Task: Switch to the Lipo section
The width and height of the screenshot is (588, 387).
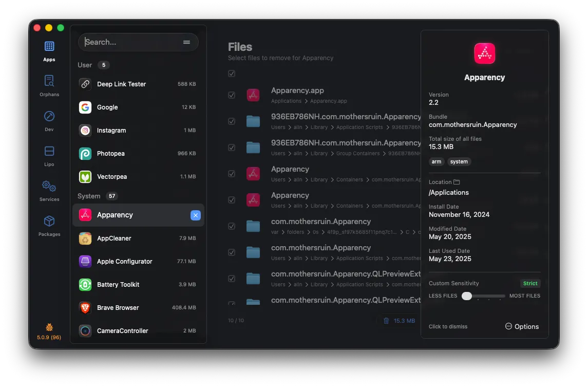Action: (49, 156)
